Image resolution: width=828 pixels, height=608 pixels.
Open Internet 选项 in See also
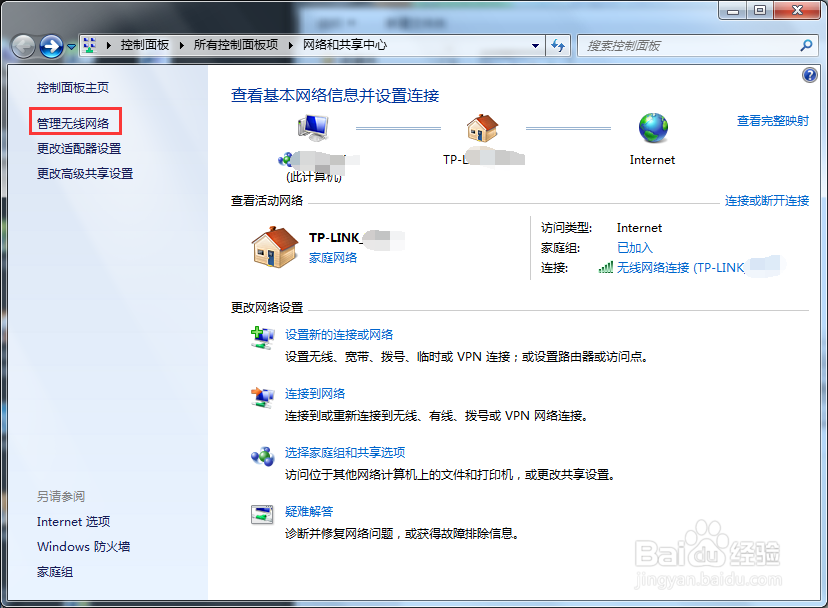click(x=73, y=522)
